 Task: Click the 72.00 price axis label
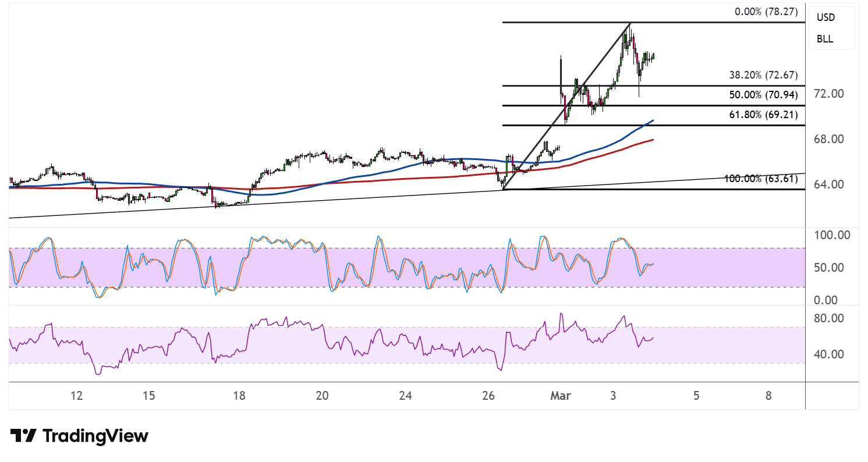[828, 94]
